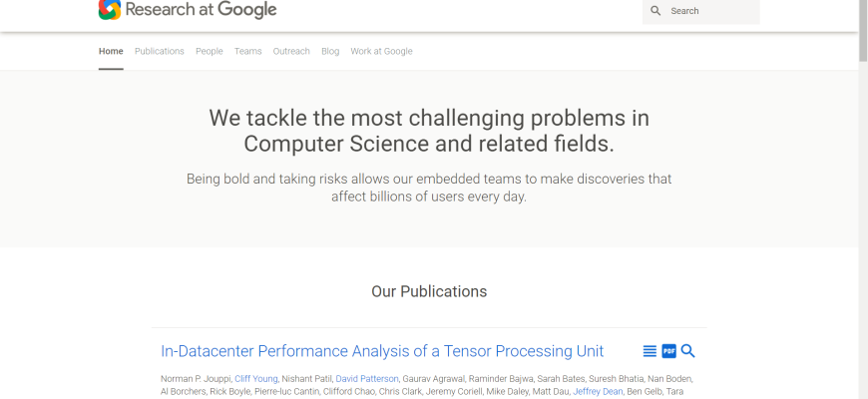
Task: Visit the Blog tab
Action: tap(330, 51)
